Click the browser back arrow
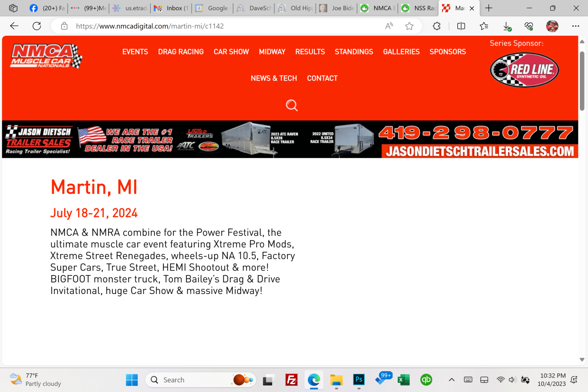 [x=14, y=26]
